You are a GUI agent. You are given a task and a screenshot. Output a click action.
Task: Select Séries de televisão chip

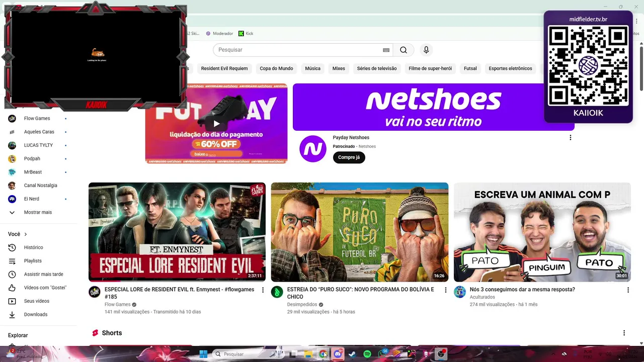(x=377, y=68)
